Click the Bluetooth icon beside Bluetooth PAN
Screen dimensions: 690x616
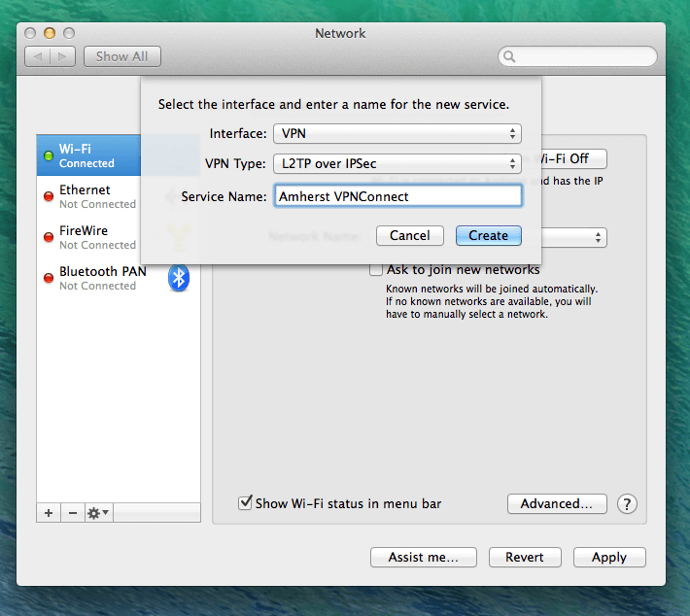coord(179,278)
